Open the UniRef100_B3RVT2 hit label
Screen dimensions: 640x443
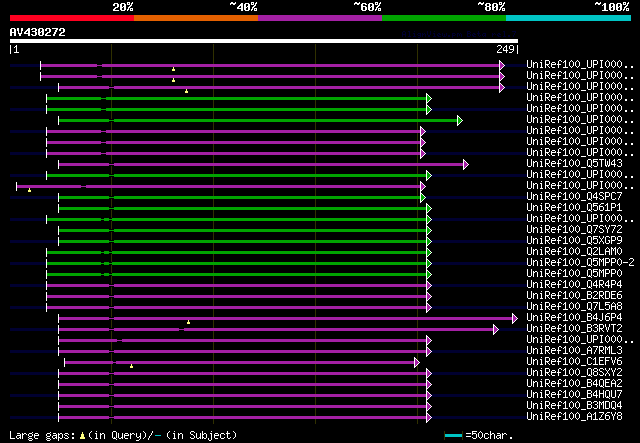[574, 328]
